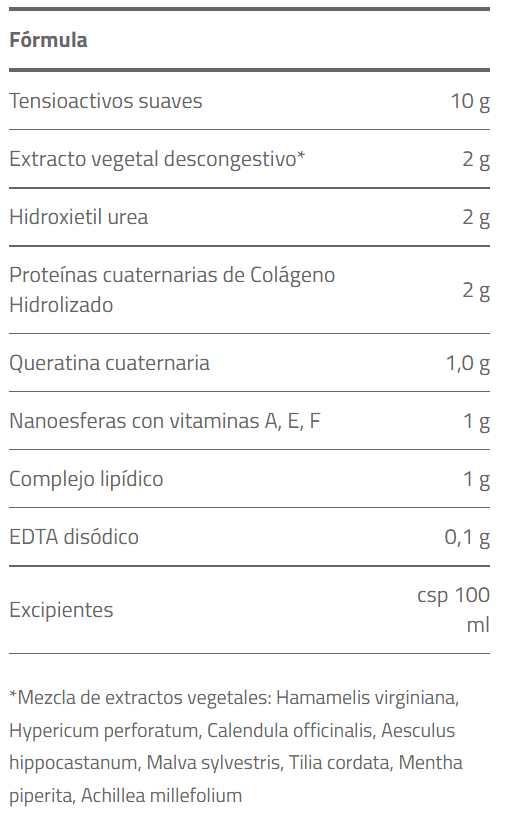
Task: Select the EDTA disódico label
Action: (x=74, y=537)
